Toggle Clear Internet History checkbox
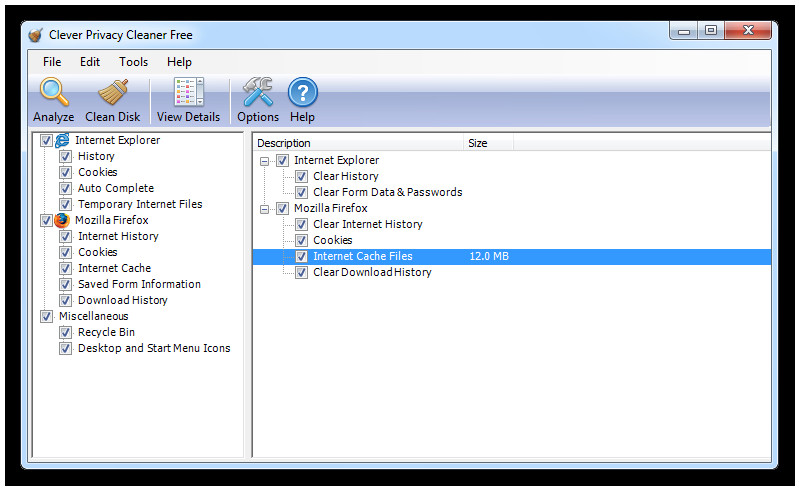This screenshot has height=490, width=799. coord(301,224)
